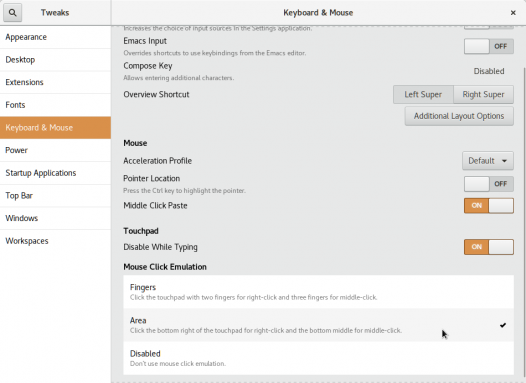Close the Tweaks window
This screenshot has height=383, width=526.
513,13
